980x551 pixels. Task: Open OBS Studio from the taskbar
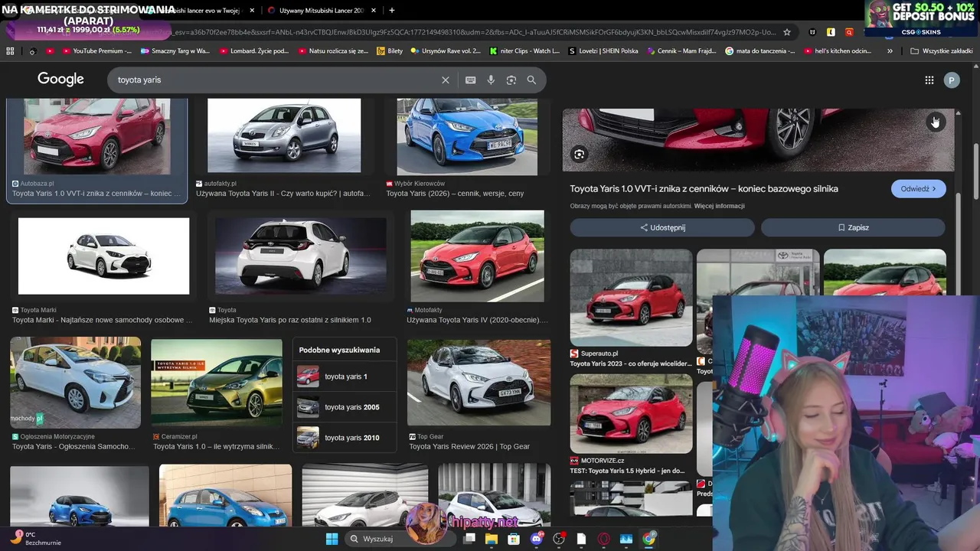(x=559, y=539)
